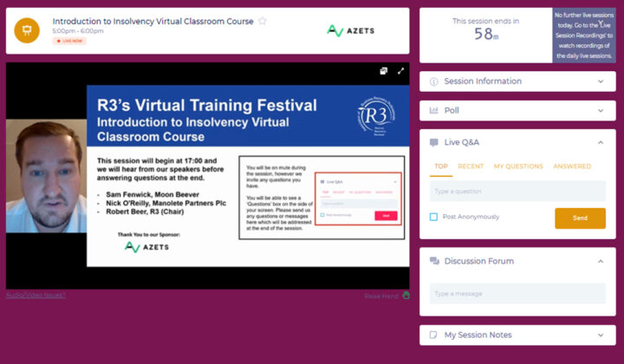
Task: Click the Poll heading text
Action: 452,111
